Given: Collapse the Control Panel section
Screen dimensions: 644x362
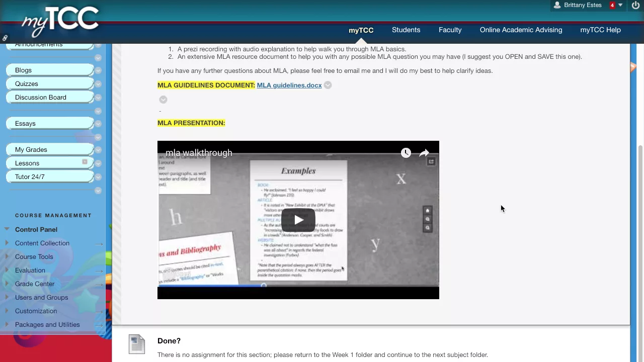Looking at the screenshot, I should click(7, 229).
